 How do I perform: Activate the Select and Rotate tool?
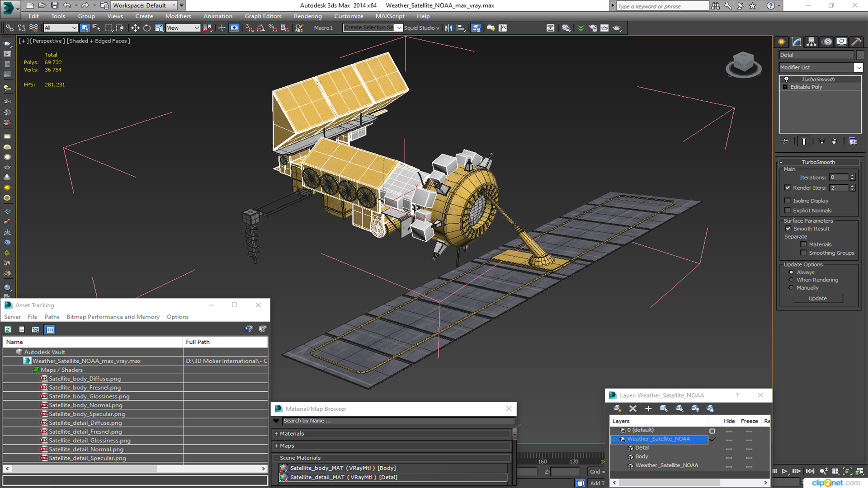click(x=147, y=28)
